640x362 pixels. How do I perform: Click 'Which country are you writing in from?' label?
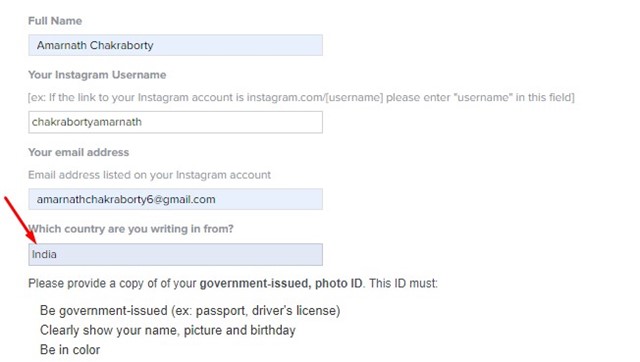131,229
